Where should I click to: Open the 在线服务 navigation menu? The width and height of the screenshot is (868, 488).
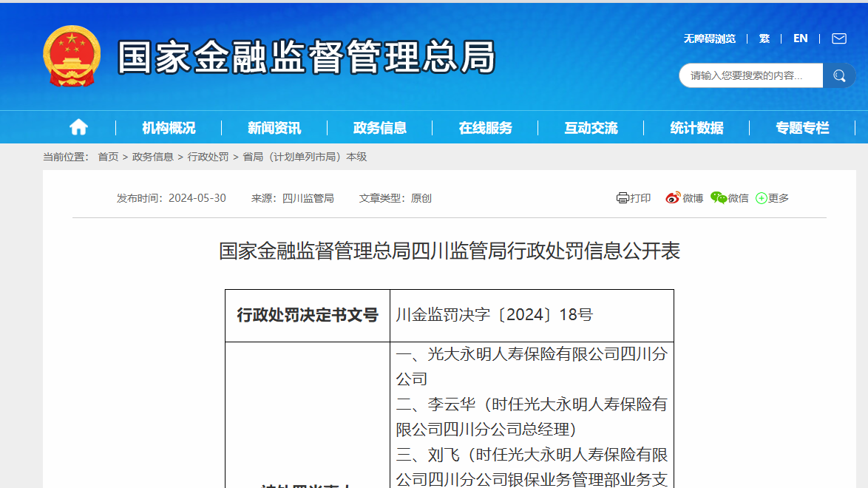[486, 127]
